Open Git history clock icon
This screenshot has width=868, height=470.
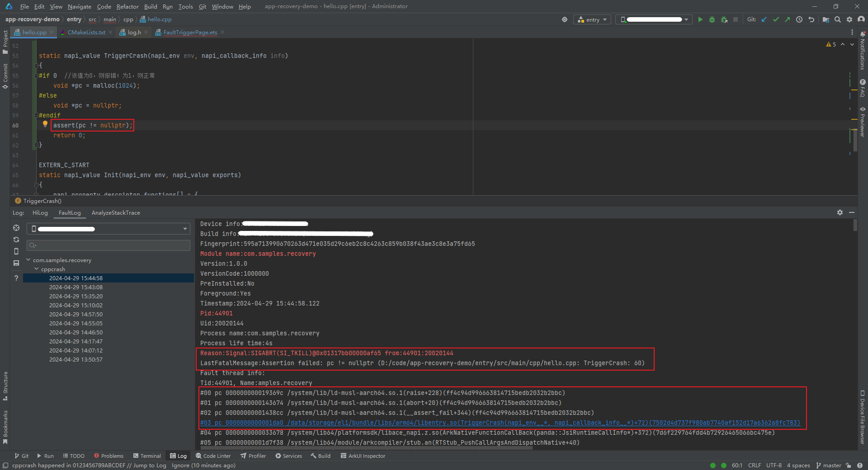point(799,19)
